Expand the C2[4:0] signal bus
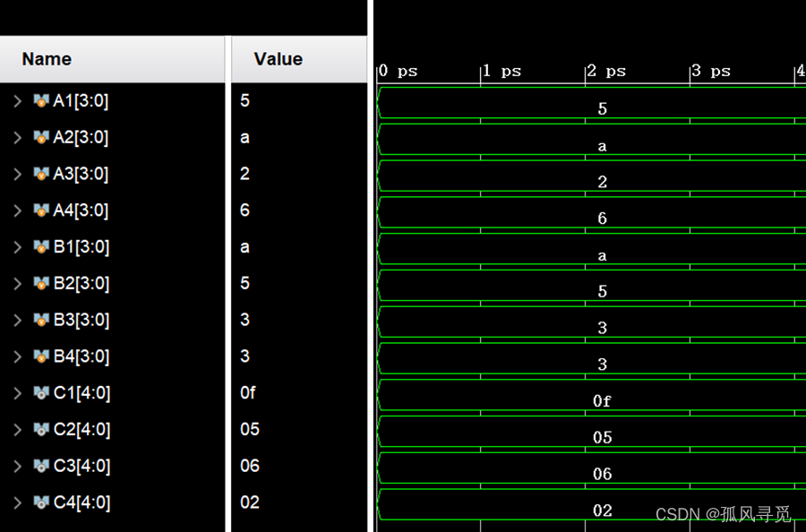This screenshot has height=532, width=806. 18,430
